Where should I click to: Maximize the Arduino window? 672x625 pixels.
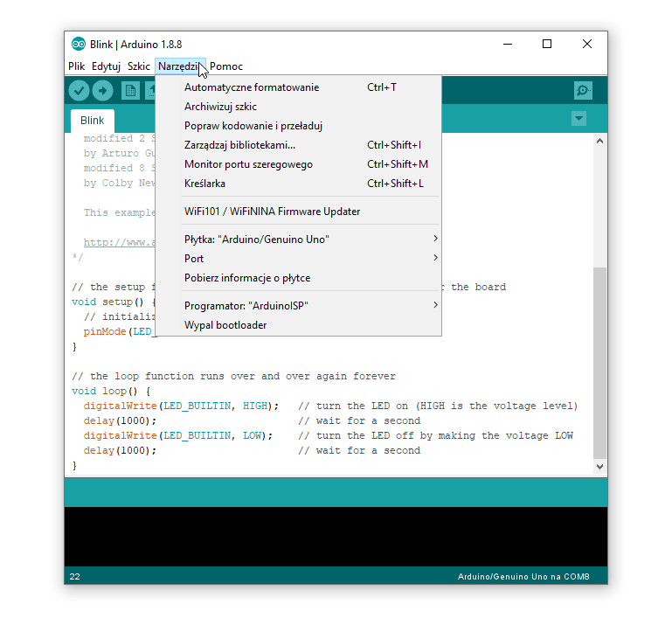(547, 45)
